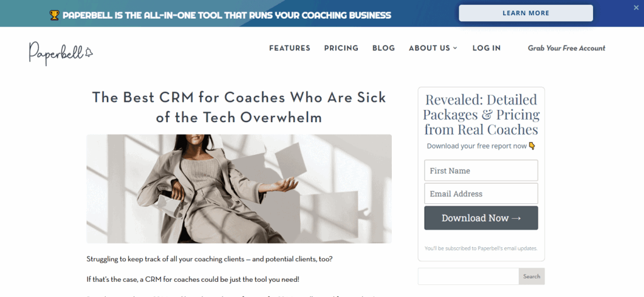Click Grab Your Free Account
Viewport: 644px width, 297px height.
tap(567, 48)
